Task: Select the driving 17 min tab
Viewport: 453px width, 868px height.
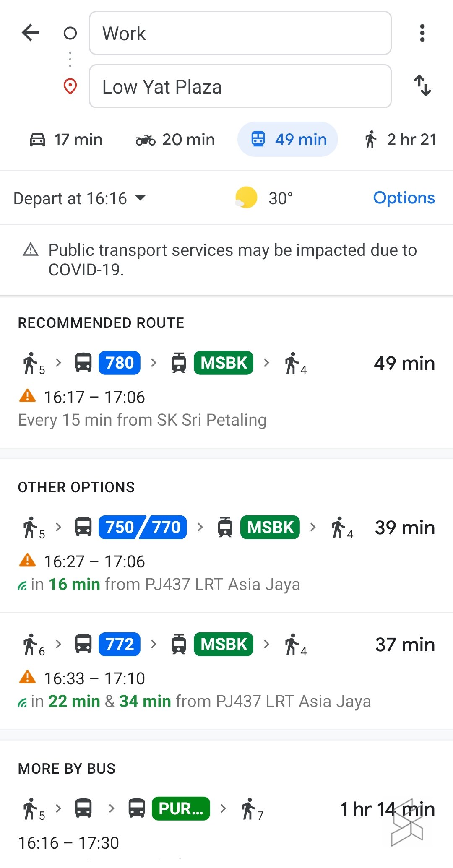Action: [x=66, y=140]
